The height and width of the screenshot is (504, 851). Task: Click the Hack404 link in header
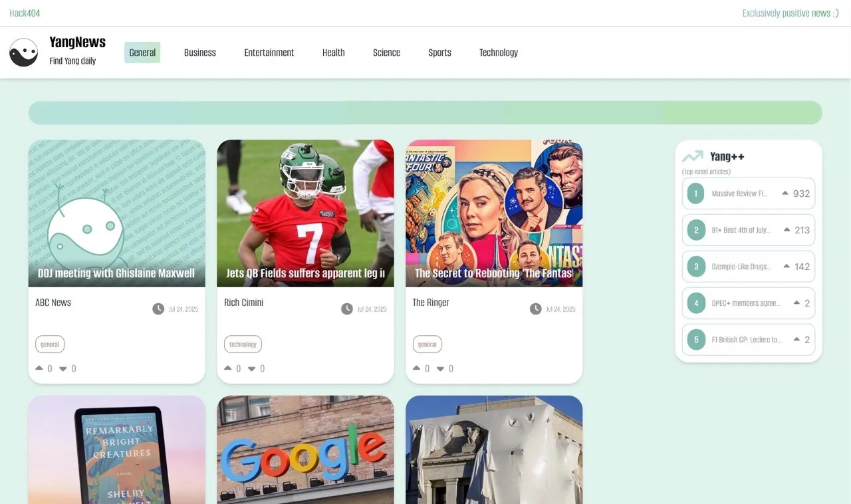pyautogui.click(x=25, y=13)
